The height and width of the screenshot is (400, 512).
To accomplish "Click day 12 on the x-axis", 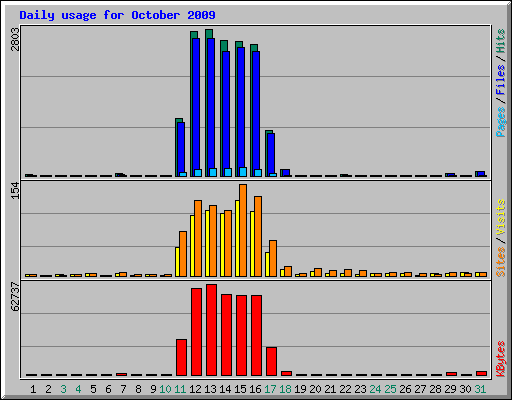I will [x=195, y=389].
